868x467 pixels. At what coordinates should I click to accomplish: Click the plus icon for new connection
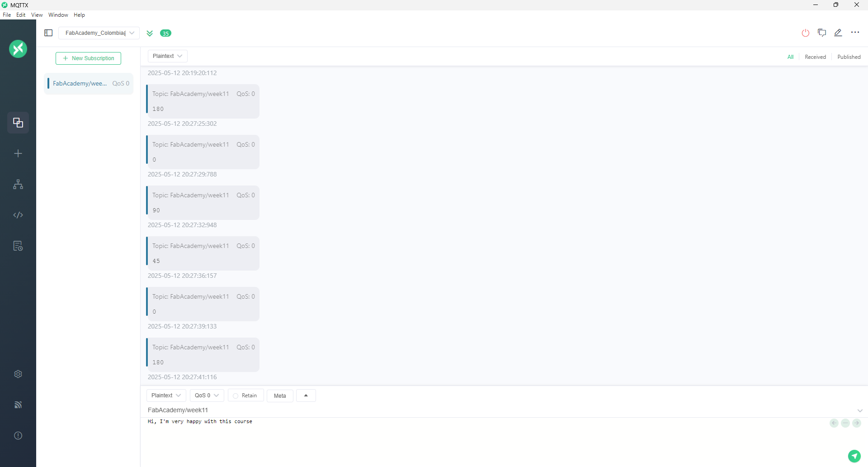(18, 153)
